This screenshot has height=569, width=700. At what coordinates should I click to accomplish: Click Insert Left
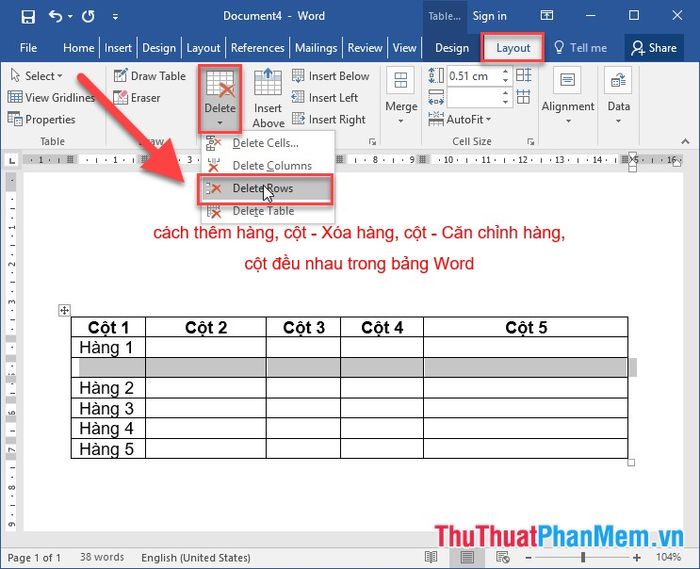[325, 97]
